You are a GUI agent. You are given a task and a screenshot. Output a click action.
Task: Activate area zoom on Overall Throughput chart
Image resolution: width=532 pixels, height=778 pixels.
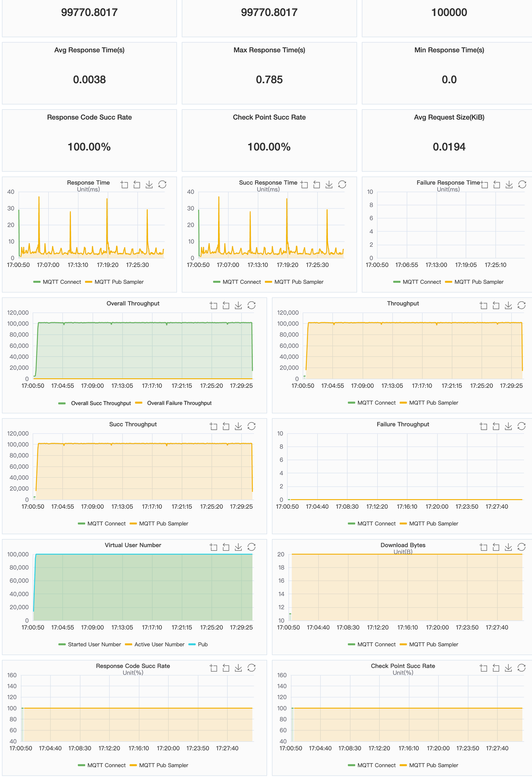coord(214,305)
